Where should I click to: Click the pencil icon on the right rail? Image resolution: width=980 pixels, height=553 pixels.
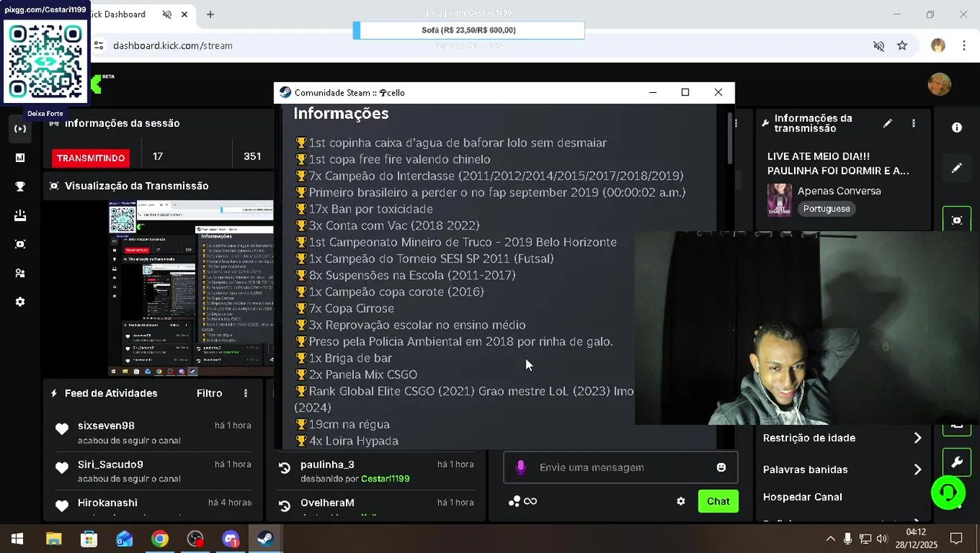pyautogui.click(x=957, y=167)
